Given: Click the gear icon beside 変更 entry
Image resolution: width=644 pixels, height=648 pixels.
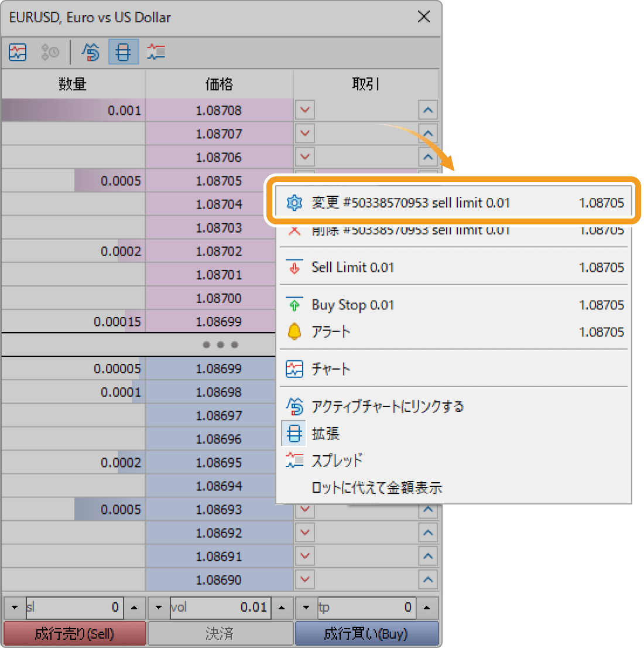Looking at the screenshot, I should tap(294, 203).
